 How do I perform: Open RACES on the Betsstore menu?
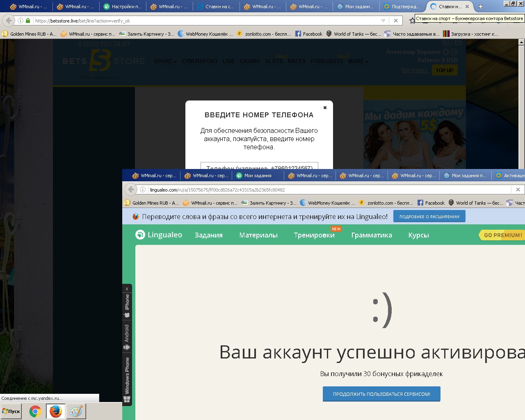pos(297,62)
